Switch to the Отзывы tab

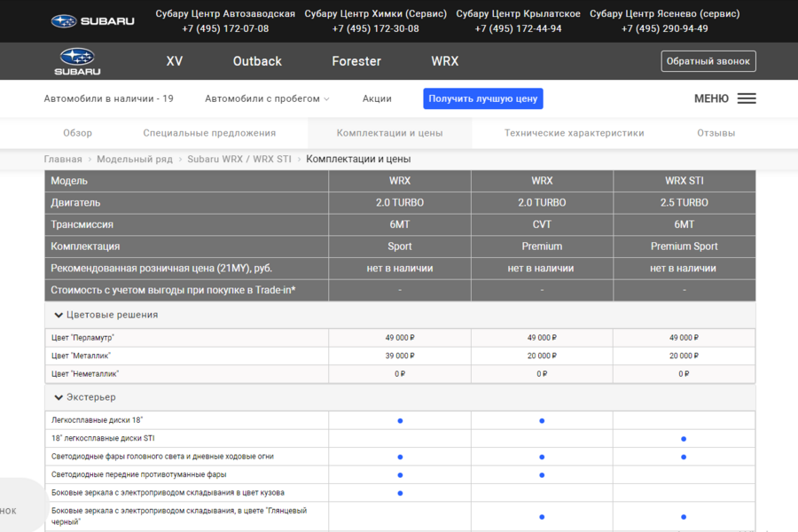pos(716,133)
